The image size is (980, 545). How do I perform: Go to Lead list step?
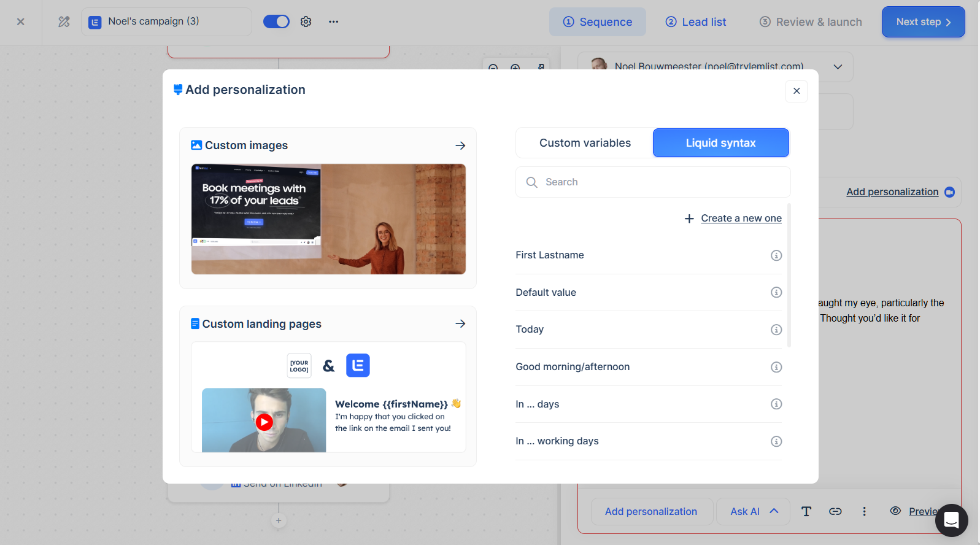(x=696, y=22)
